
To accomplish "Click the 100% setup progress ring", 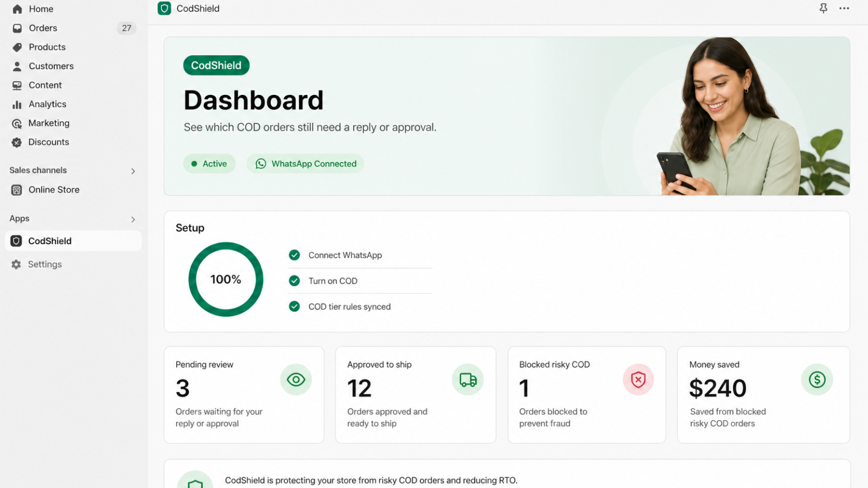I will 226,279.
